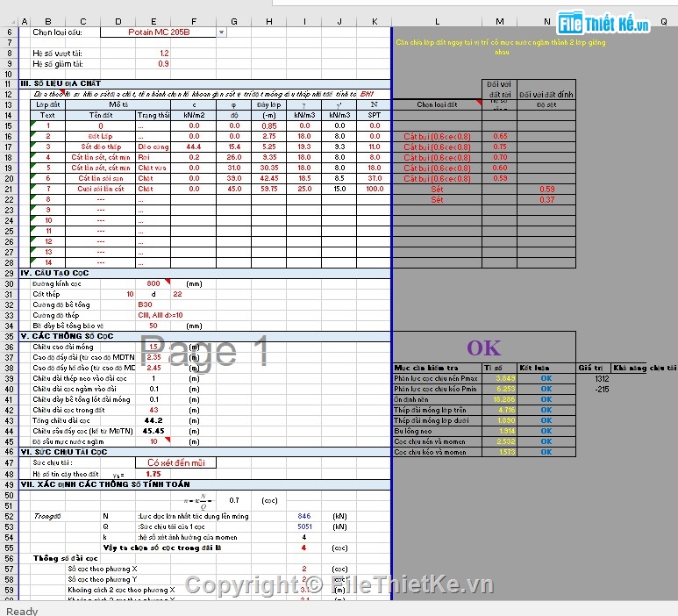Select the 'III. SỐ LIỆU ĐỊA CHẤT' header
The width and height of the screenshot is (678, 616).
[x=205, y=83]
